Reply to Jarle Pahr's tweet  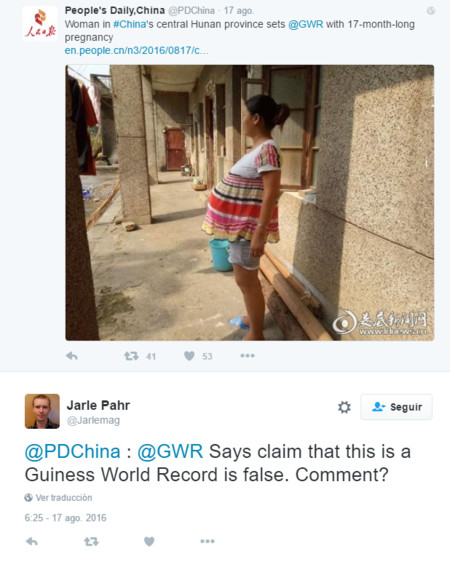pos(32,542)
